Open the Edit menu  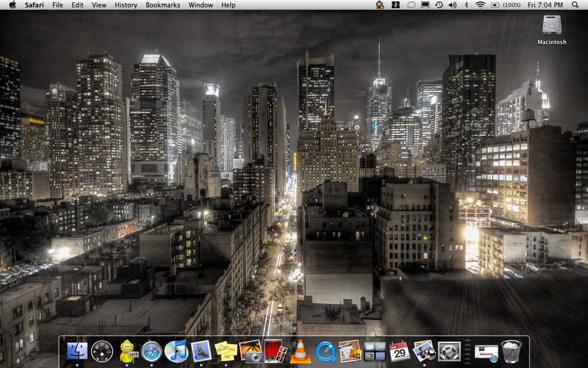click(78, 5)
